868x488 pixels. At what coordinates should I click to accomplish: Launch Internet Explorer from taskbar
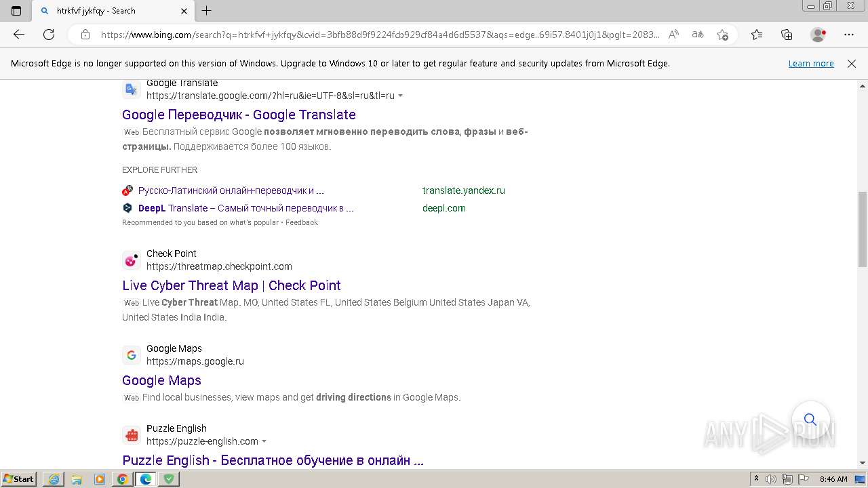(x=54, y=479)
